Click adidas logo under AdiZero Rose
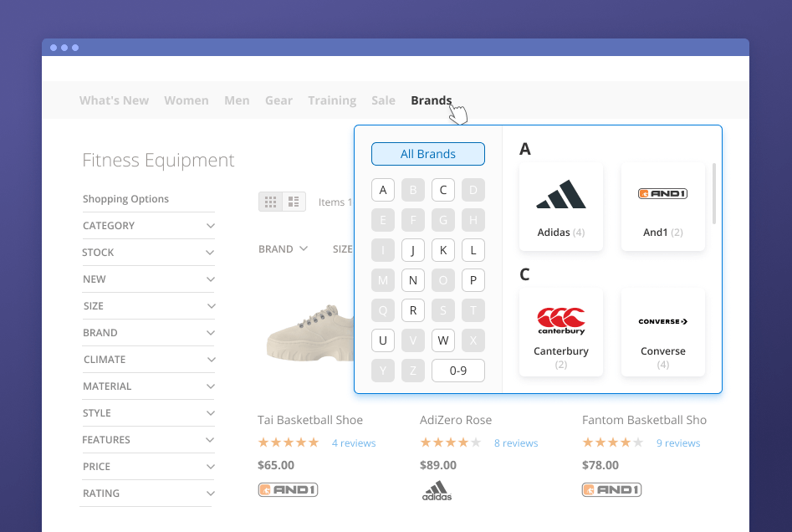Viewport: 792px width, 532px height. point(437,491)
